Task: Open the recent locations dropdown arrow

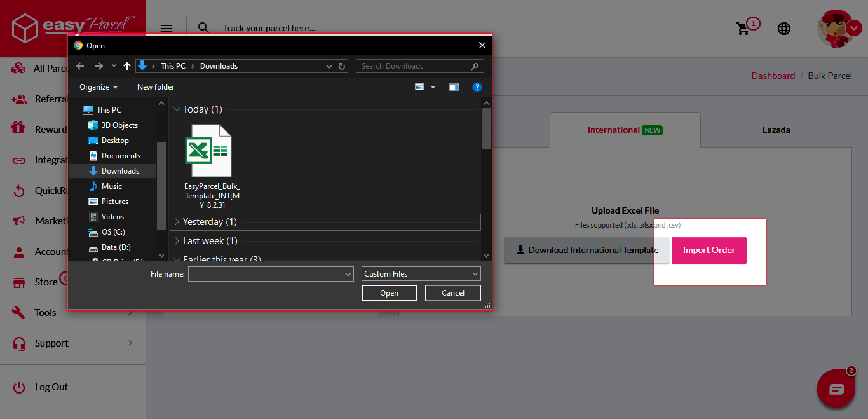Action: (x=114, y=66)
